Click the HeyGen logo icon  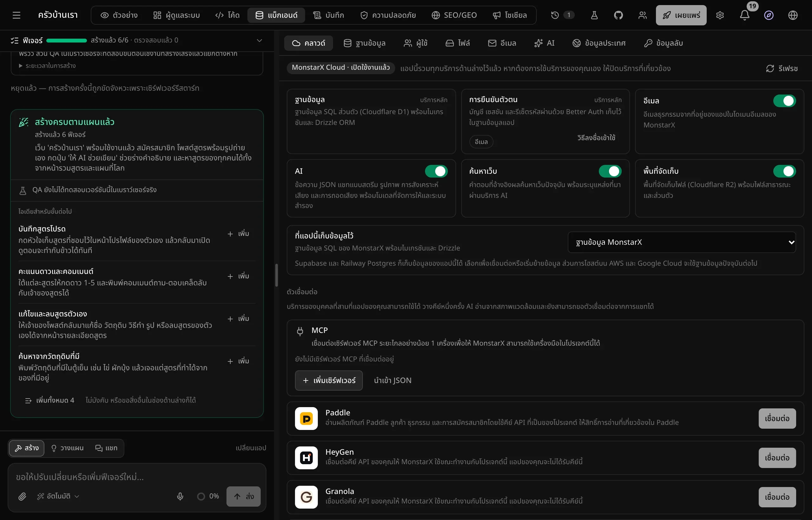(x=306, y=458)
